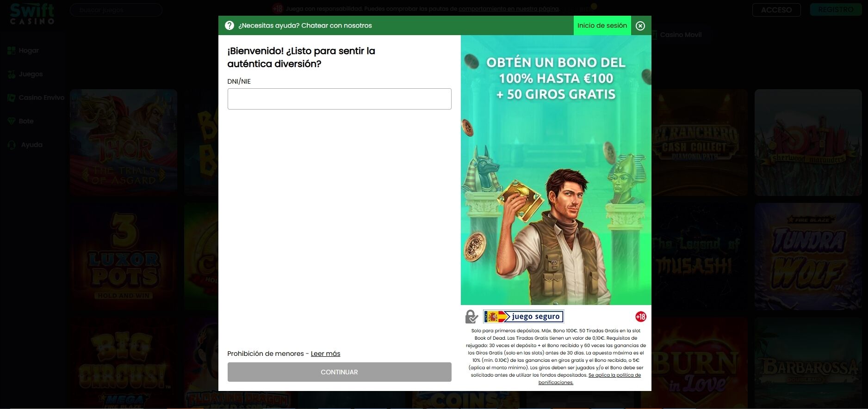Open the Sherwood Marauders game thumbnail
The height and width of the screenshot is (409, 868).
tap(808, 142)
